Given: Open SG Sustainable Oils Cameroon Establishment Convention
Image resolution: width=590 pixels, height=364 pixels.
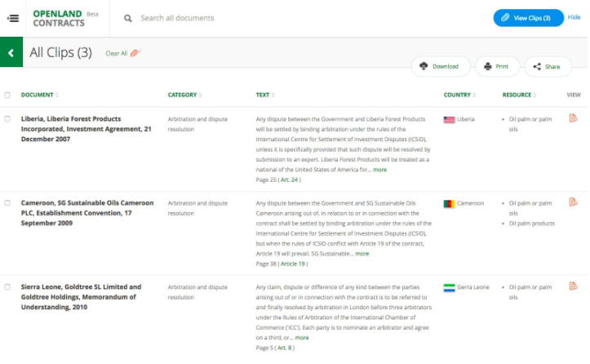Looking at the screenshot, I should (87, 213).
